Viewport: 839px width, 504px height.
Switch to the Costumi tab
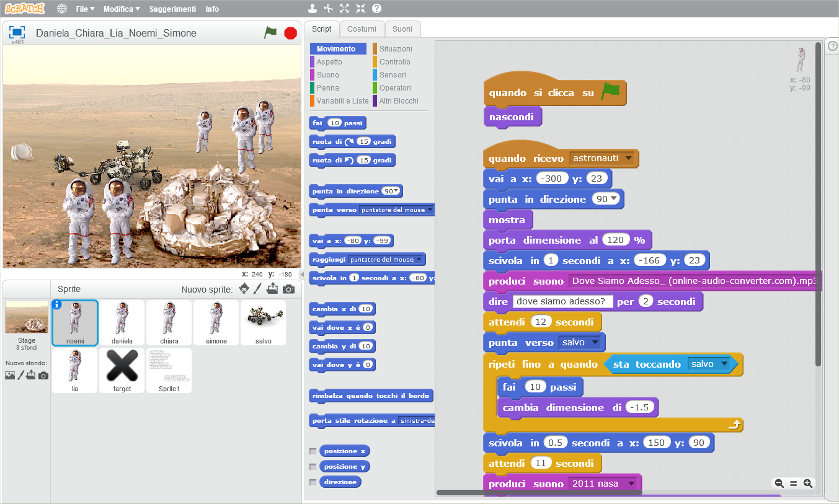click(362, 29)
